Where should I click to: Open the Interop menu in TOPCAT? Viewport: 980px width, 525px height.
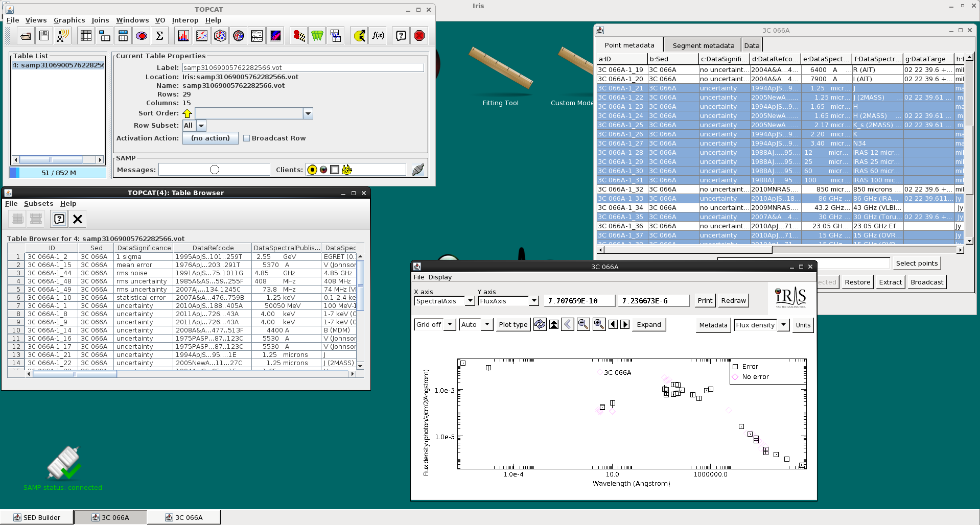[185, 20]
